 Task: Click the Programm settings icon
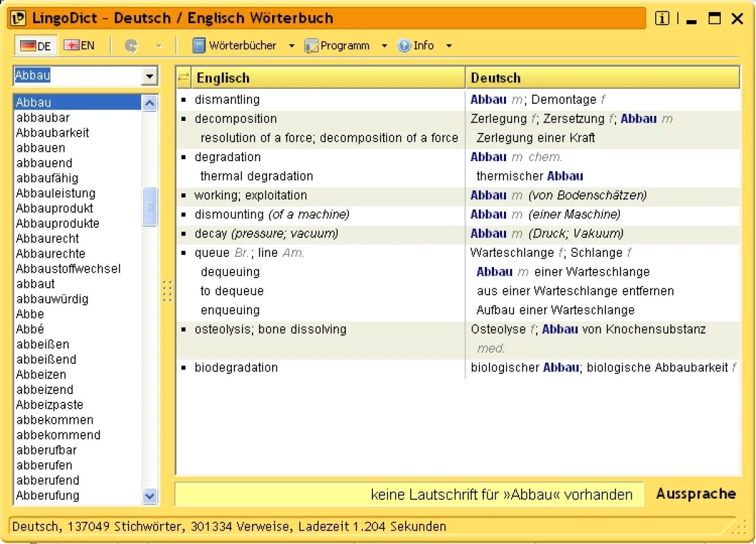click(x=312, y=46)
